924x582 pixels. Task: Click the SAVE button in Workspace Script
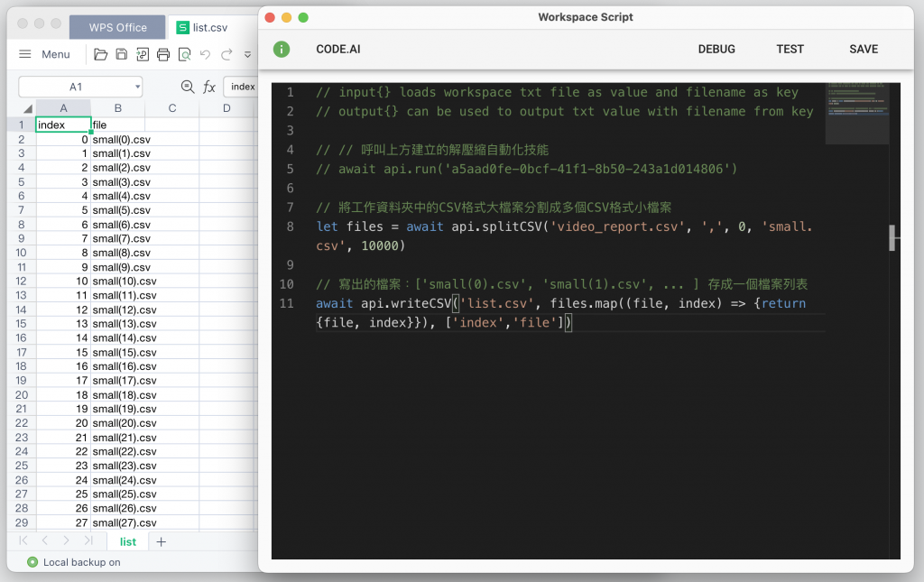click(864, 50)
